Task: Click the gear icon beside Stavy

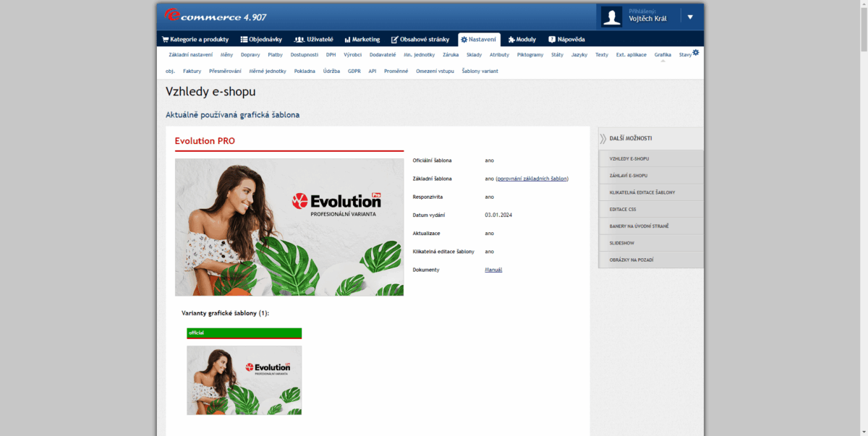Action: tap(695, 51)
